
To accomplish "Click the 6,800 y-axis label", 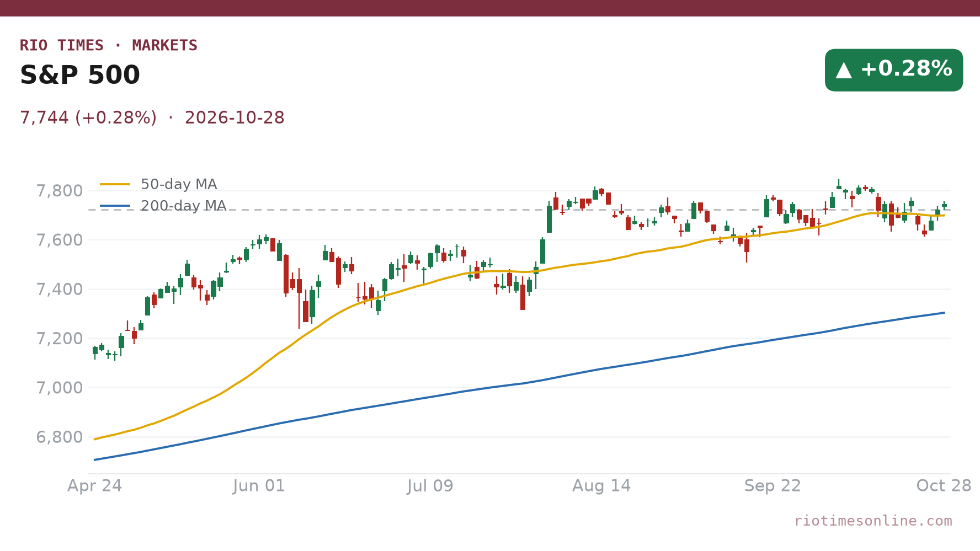I will (59, 437).
